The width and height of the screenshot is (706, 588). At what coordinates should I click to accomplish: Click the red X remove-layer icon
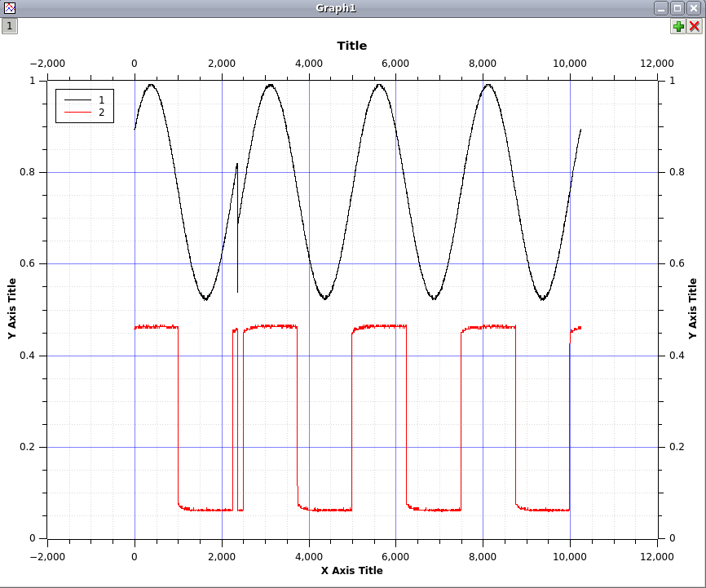pyautogui.click(x=695, y=27)
